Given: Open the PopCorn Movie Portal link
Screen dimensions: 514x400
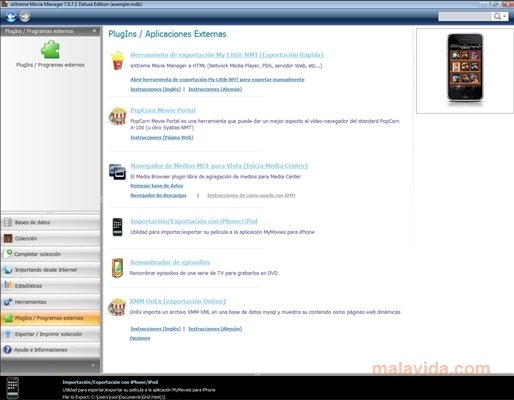Looking at the screenshot, I should click(x=163, y=110).
